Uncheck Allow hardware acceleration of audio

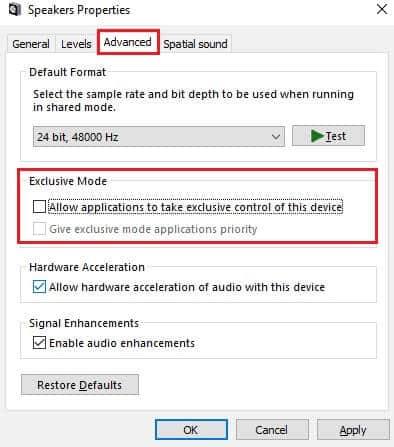[x=39, y=287]
